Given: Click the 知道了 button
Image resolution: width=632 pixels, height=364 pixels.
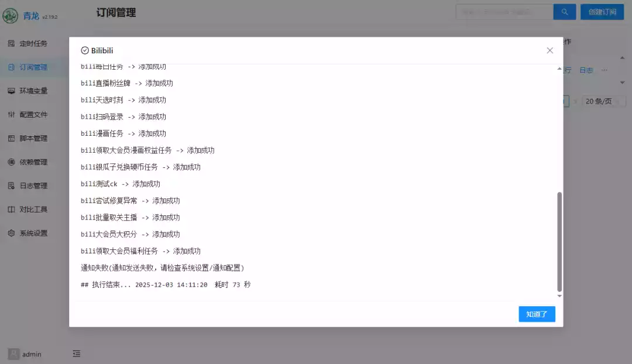Looking at the screenshot, I should [537, 314].
